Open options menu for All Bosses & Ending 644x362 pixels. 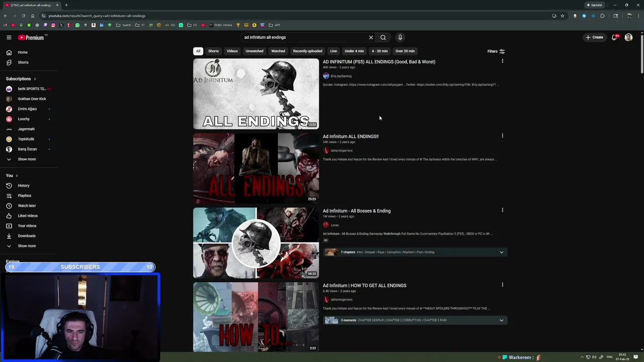(502, 210)
